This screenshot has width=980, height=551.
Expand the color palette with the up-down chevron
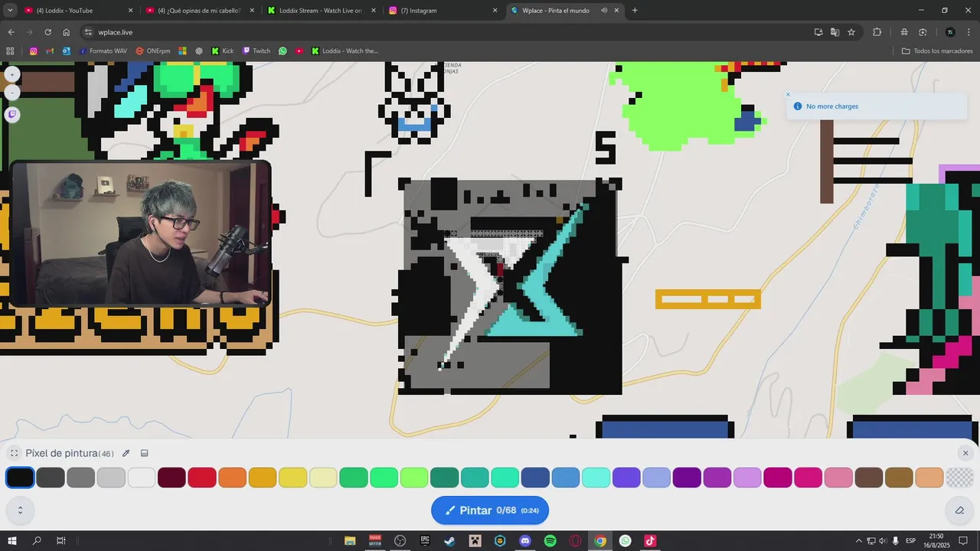tap(20, 510)
